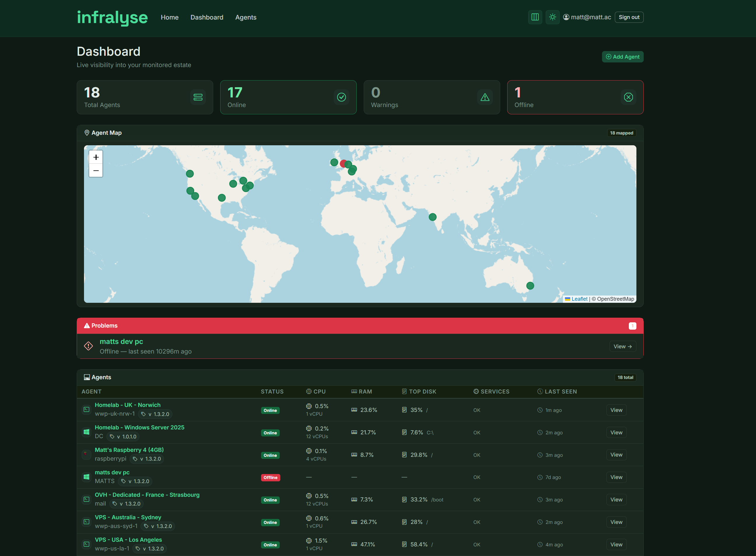Viewport: 756px width, 556px height.
Task: Click the Agent Map pin icon
Action: tap(86, 133)
